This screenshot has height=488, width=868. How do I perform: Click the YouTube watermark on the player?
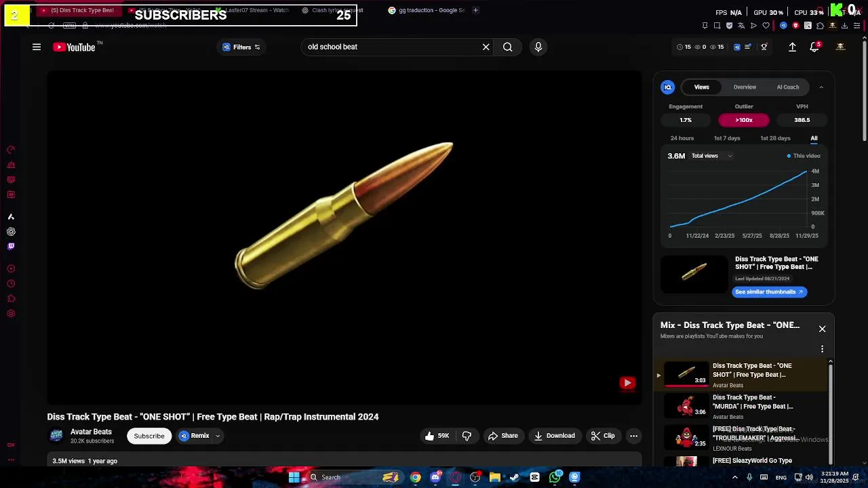click(627, 383)
